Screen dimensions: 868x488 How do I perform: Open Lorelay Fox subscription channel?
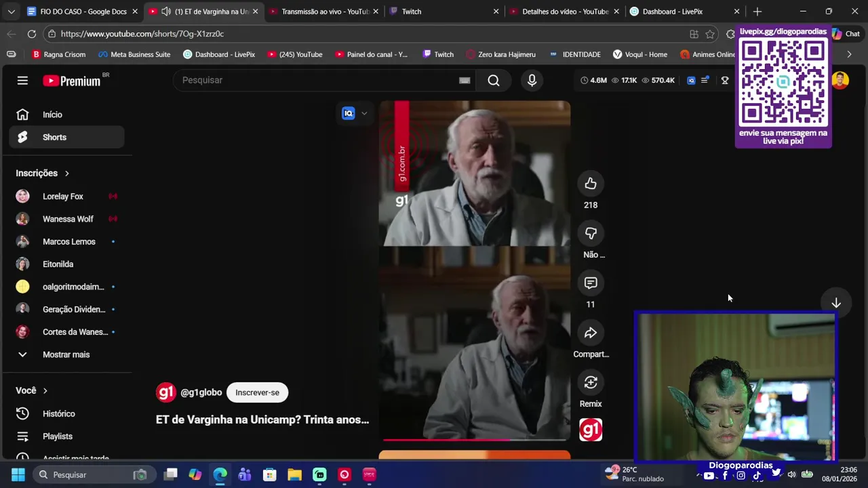(66, 197)
